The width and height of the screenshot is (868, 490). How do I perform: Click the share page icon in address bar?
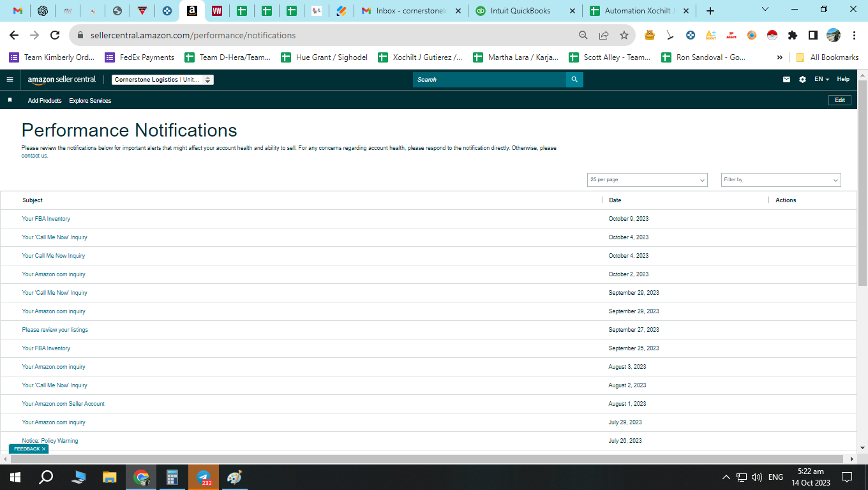(604, 35)
